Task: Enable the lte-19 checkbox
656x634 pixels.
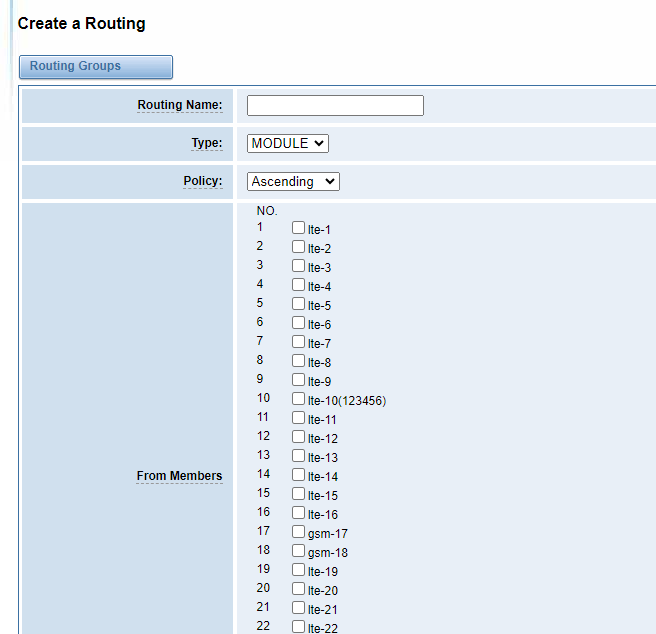Action: click(298, 570)
